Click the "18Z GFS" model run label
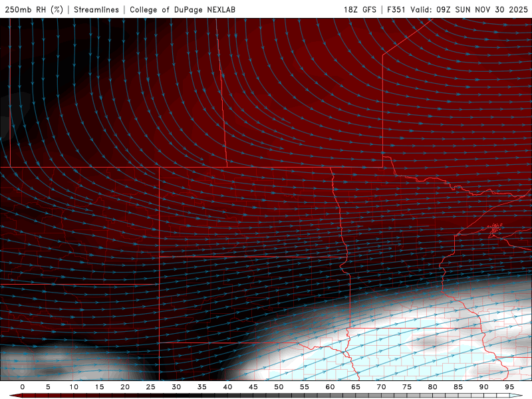 point(360,9)
